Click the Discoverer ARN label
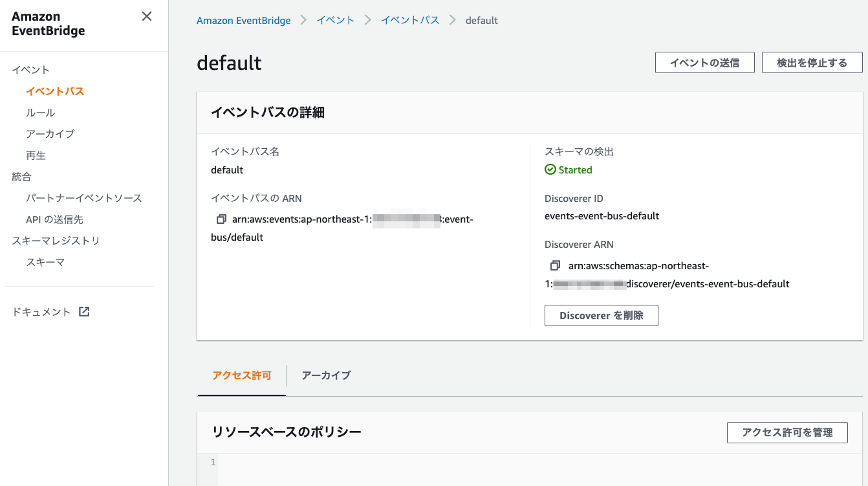Viewport: 868px width, 486px height. pyautogui.click(x=579, y=245)
